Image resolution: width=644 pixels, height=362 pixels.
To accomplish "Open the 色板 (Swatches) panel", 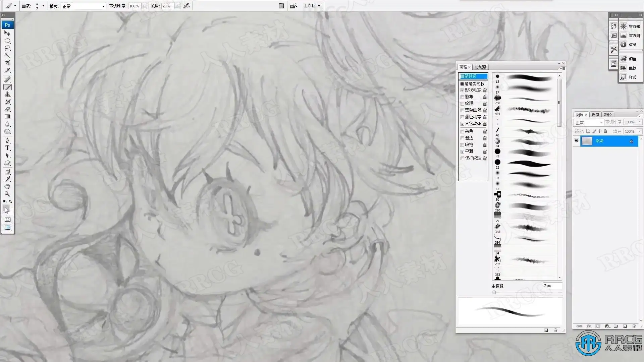I will click(x=630, y=68).
